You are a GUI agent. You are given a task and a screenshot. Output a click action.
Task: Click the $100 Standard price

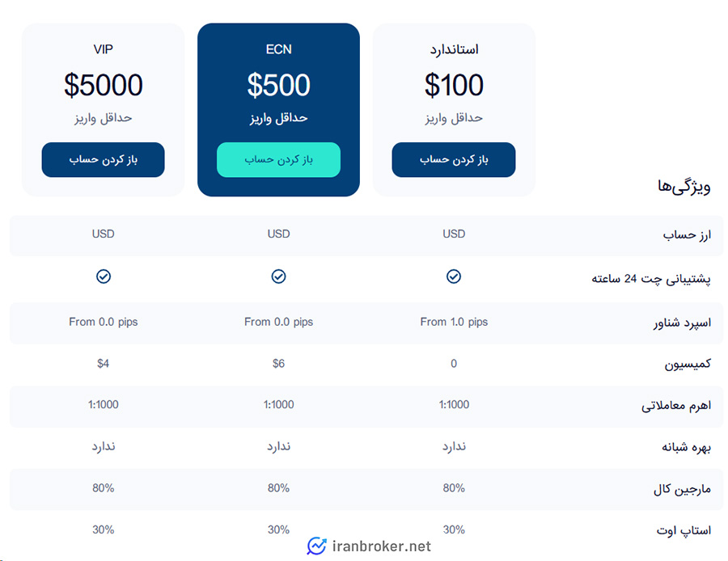[x=454, y=85]
